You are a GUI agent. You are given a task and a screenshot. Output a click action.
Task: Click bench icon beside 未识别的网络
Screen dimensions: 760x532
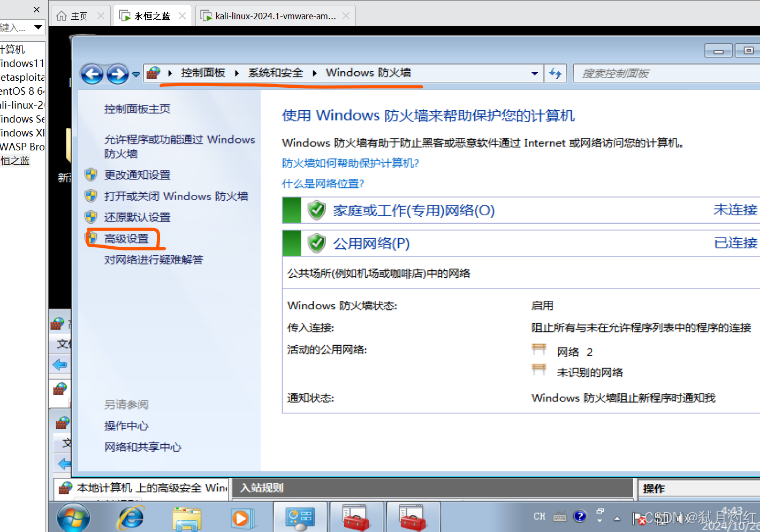[x=539, y=370]
